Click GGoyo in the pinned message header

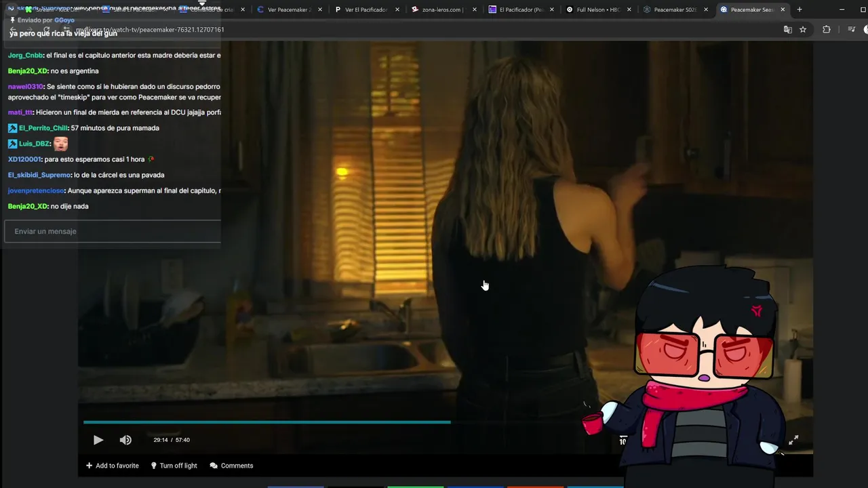[x=64, y=20]
